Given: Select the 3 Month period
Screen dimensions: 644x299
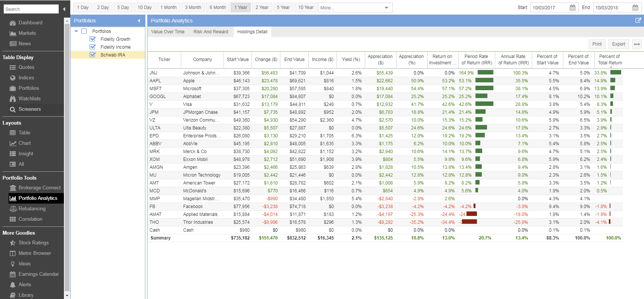Looking at the screenshot, I should (193, 7).
